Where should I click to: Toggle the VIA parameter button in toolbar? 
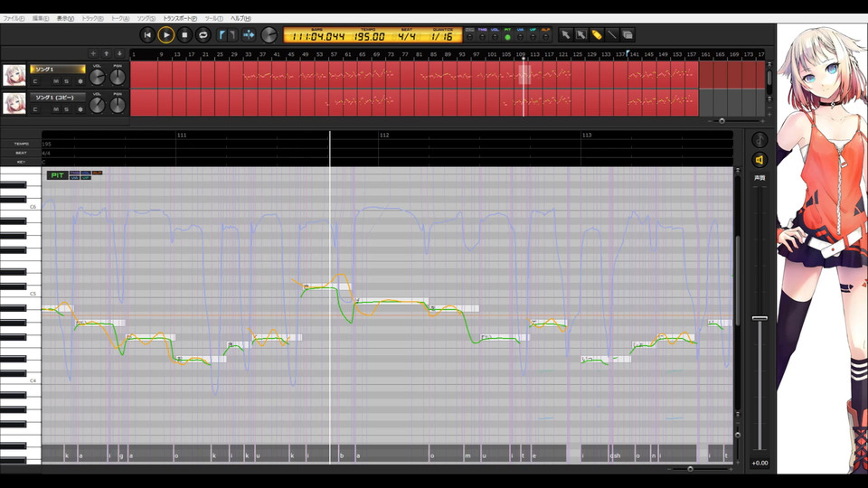coord(521,34)
